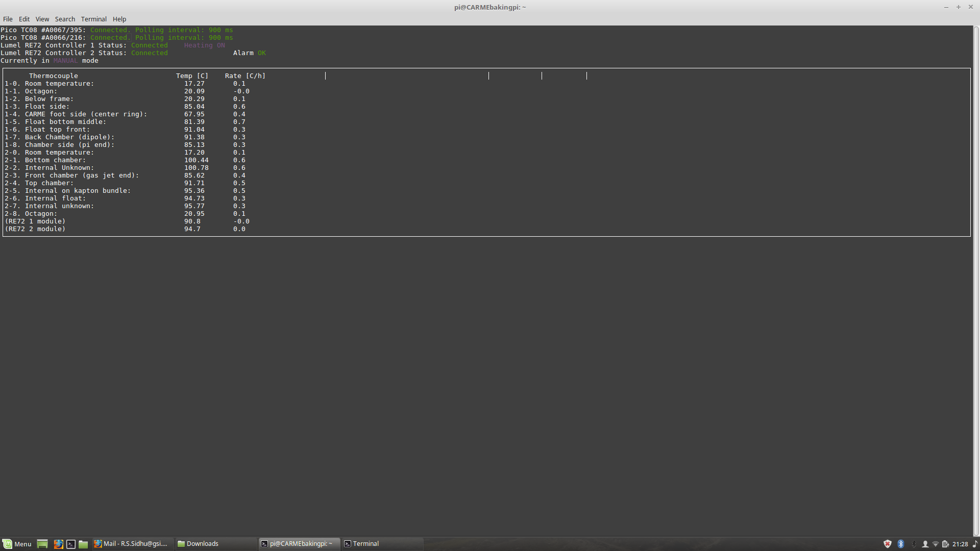The image size is (980, 551).
Task: Click the temperature value 100.78
Action: (197, 168)
